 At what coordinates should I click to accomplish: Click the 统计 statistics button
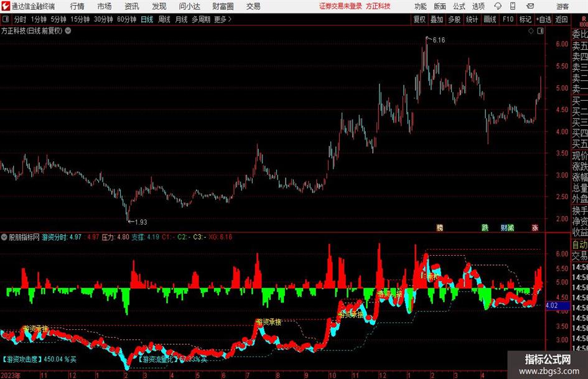(x=472, y=19)
